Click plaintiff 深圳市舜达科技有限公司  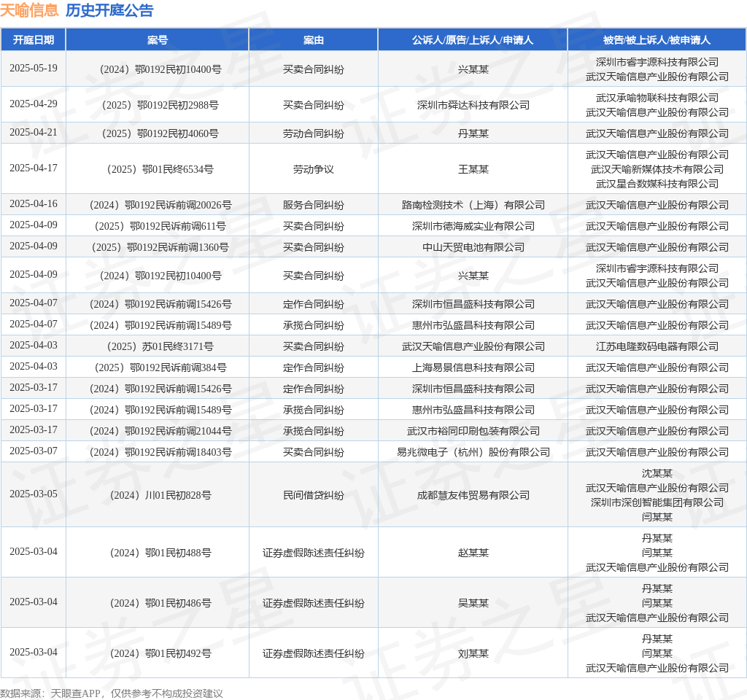(x=473, y=105)
